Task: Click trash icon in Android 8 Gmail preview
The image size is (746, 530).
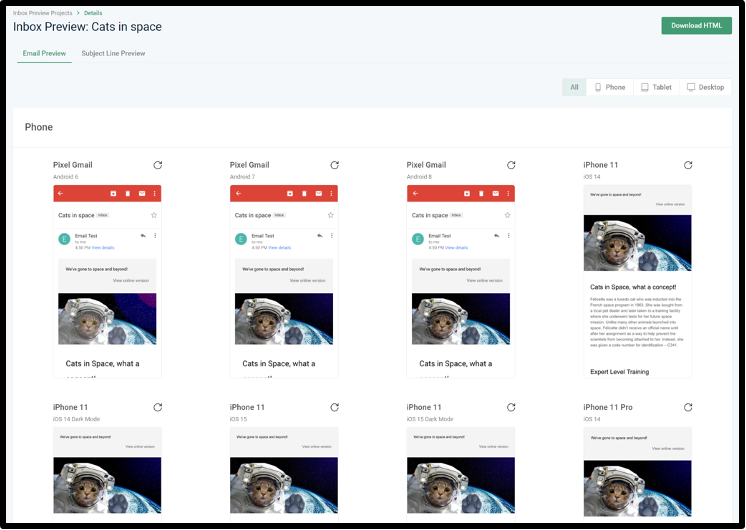Action: pos(481,193)
